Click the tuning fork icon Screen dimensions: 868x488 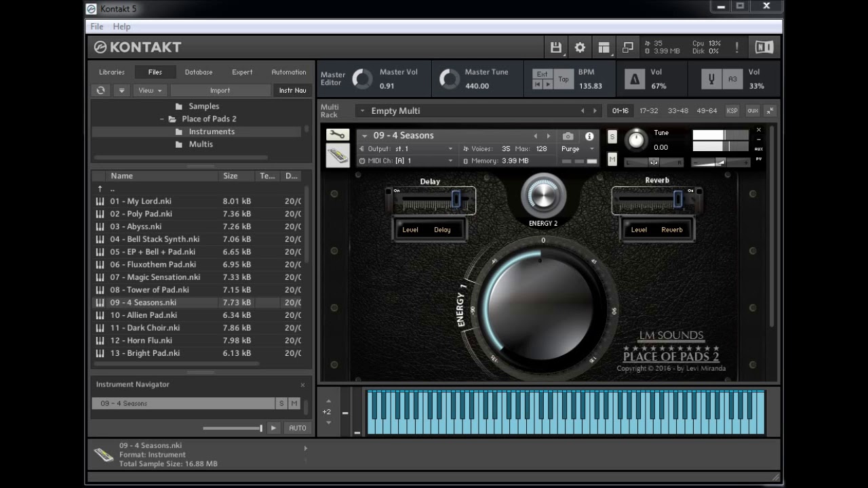pyautogui.click(x=711, y=79)
